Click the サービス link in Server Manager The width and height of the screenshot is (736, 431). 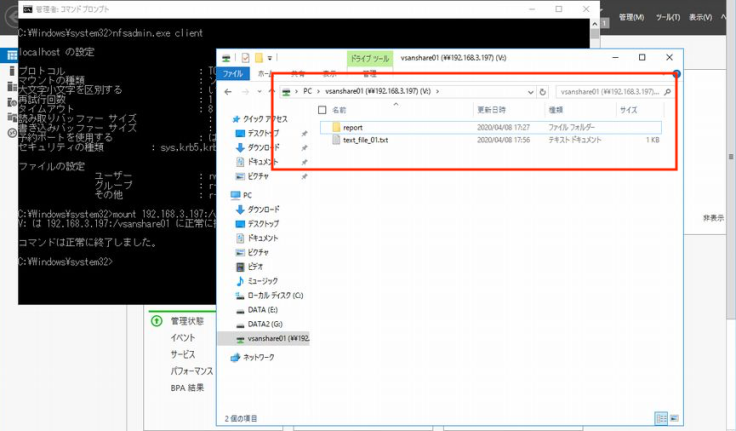[183, 354]
